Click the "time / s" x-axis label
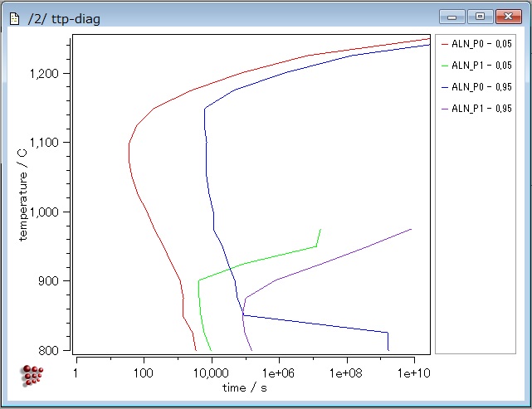532x409 pixels. pos(245,387)
